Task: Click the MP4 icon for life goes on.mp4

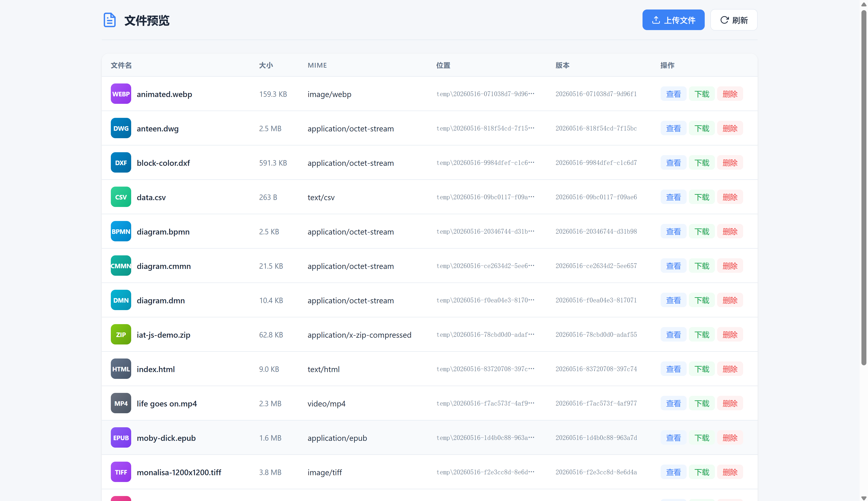Action: 121,403
